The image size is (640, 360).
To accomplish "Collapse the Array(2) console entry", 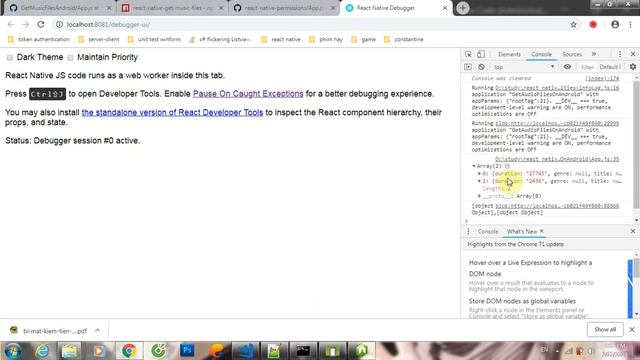I will click(x=474, y=166).
